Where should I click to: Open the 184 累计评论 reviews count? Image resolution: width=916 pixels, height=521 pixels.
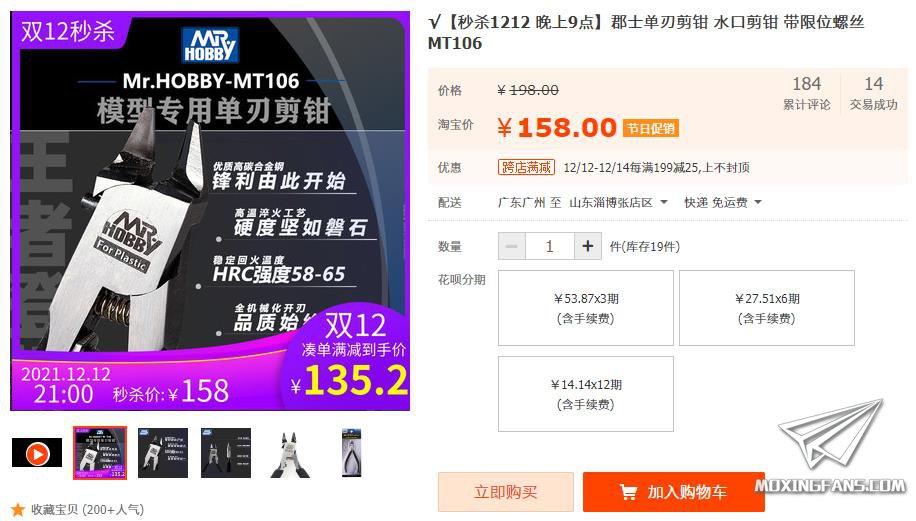point(807,93)
